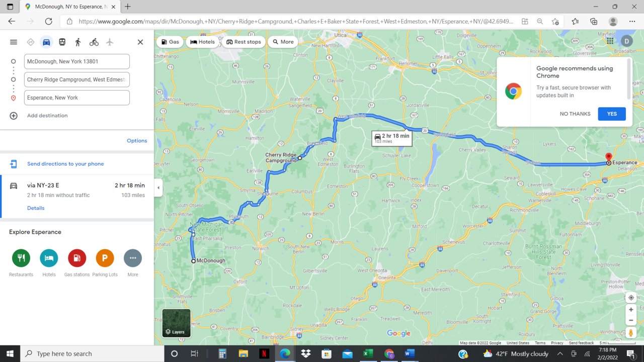
Task: Select transit travel mode
Action: [x=62, y=42]
